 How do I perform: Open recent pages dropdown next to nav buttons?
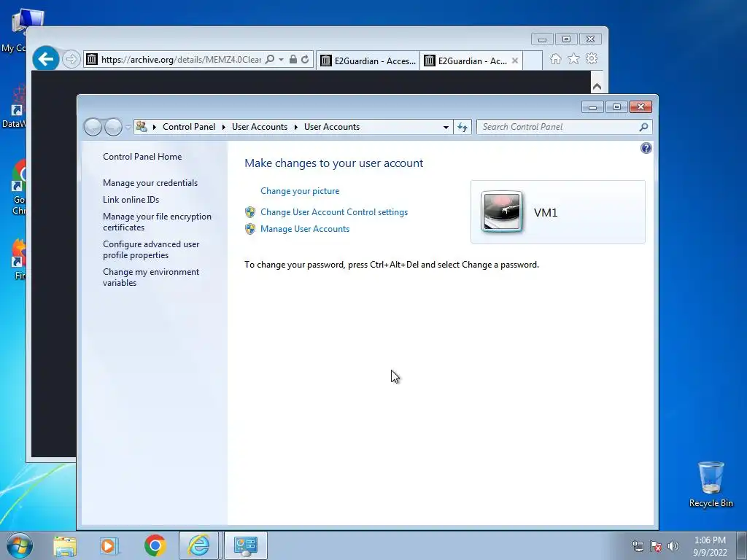point(128,127)
